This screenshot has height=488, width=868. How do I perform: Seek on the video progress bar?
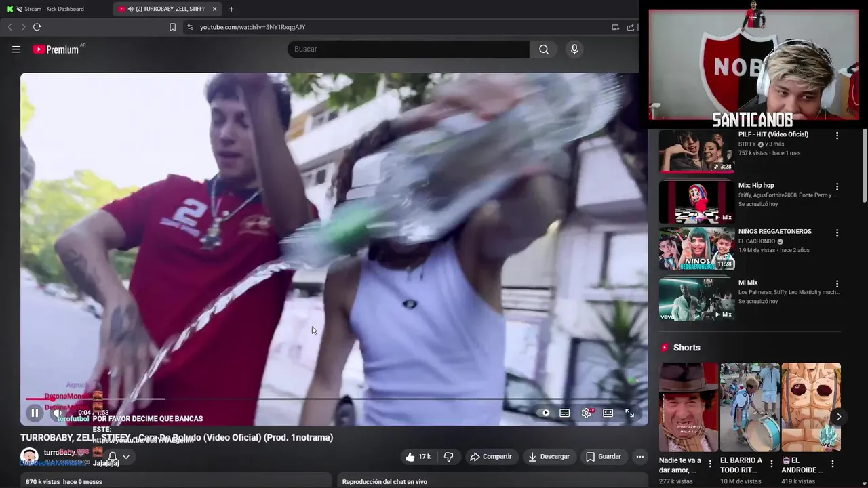pos(334,399)
